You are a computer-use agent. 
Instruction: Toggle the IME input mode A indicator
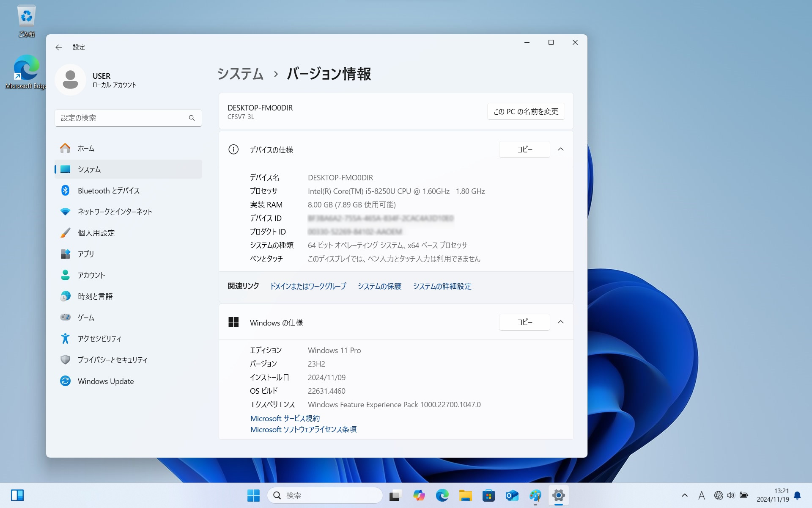(702, 495)
